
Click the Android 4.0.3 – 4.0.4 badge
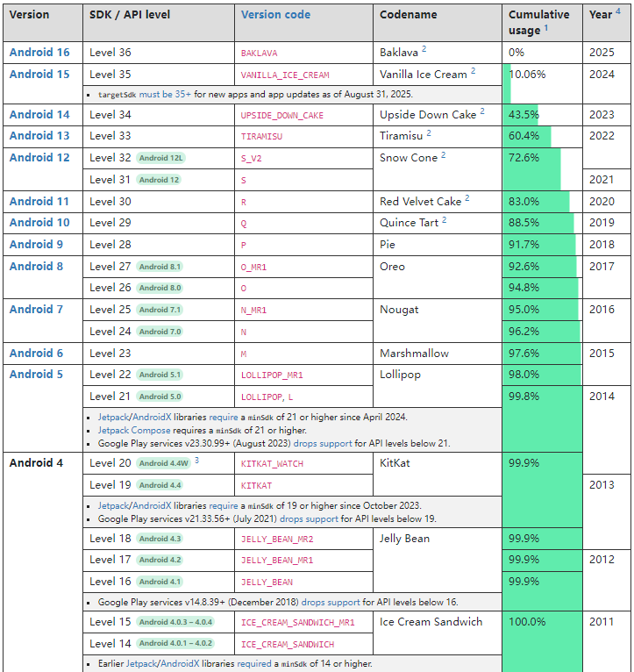(175, 622)
